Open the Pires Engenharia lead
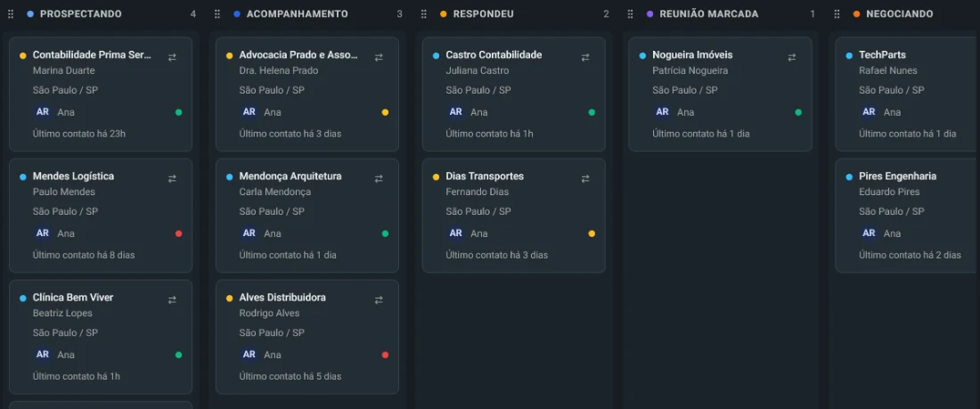This screenshot has height=409, width=980. (897, 176)
